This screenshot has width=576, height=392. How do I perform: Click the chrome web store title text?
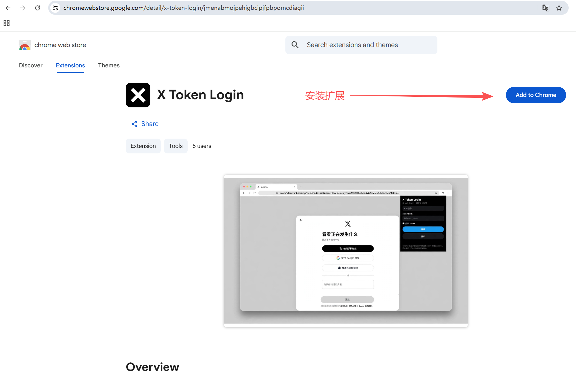click(x=60, y=45)
